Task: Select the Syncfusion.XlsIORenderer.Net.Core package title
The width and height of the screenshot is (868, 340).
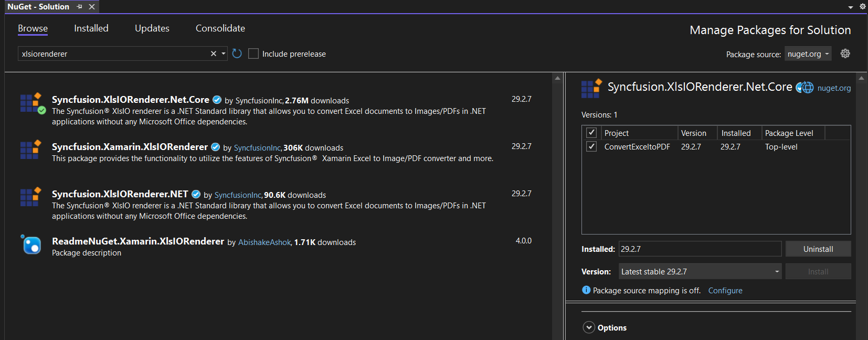Action: [131, 99]
